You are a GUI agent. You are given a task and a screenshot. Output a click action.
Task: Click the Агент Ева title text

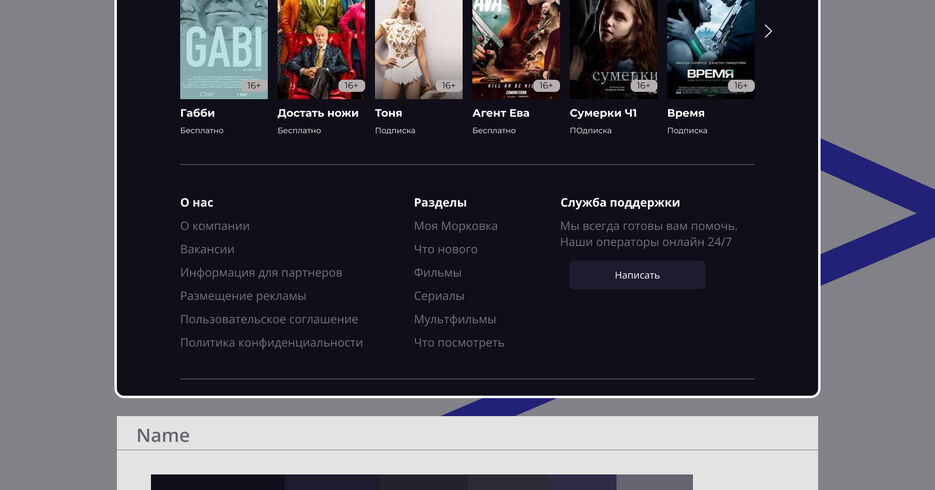[x=501, y=113]
